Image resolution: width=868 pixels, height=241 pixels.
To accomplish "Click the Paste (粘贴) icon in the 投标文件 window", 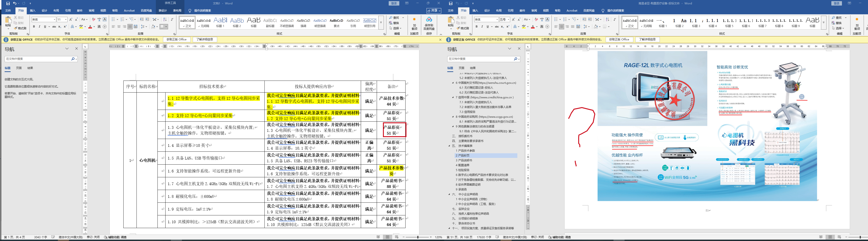I will [450, 22].
